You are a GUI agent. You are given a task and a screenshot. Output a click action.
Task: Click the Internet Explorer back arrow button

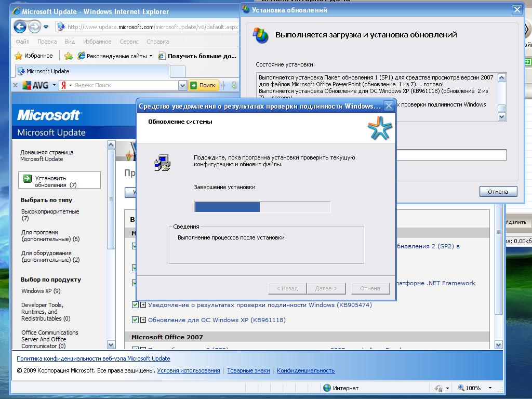pyautogui.click(x=20, y=26)
